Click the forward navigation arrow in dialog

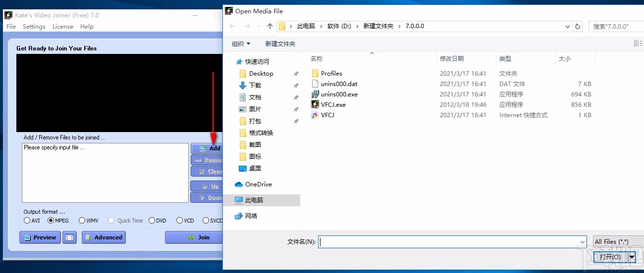[247, 26]
